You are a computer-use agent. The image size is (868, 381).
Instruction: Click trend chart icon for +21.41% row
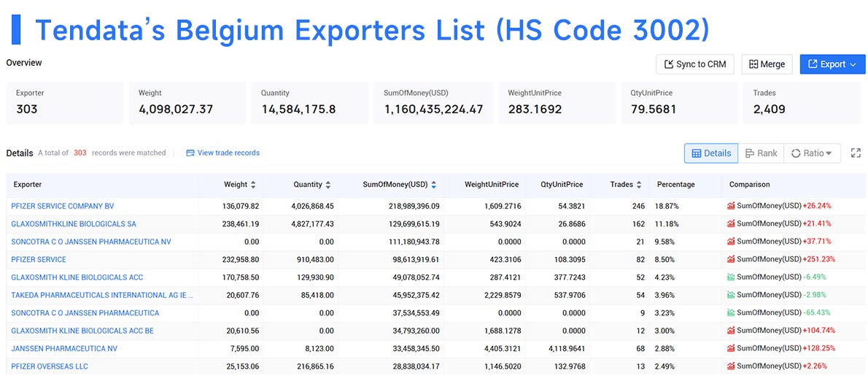(x=731, y=224)
